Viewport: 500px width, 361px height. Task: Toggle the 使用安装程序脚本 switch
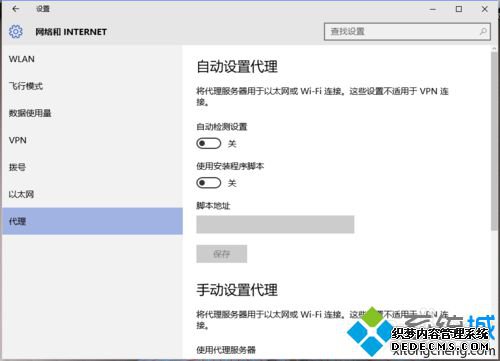209,183
